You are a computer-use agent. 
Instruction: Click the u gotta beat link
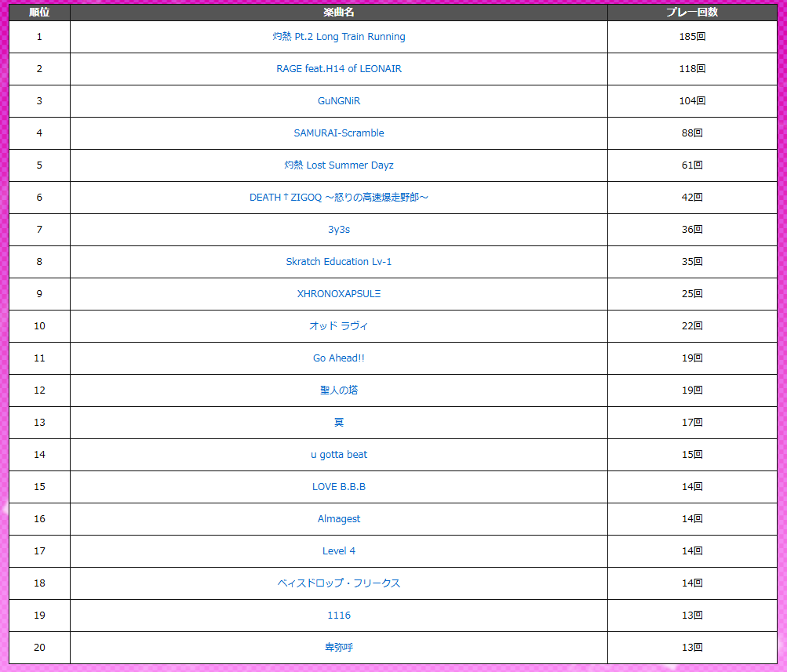(x=338, y=455)
